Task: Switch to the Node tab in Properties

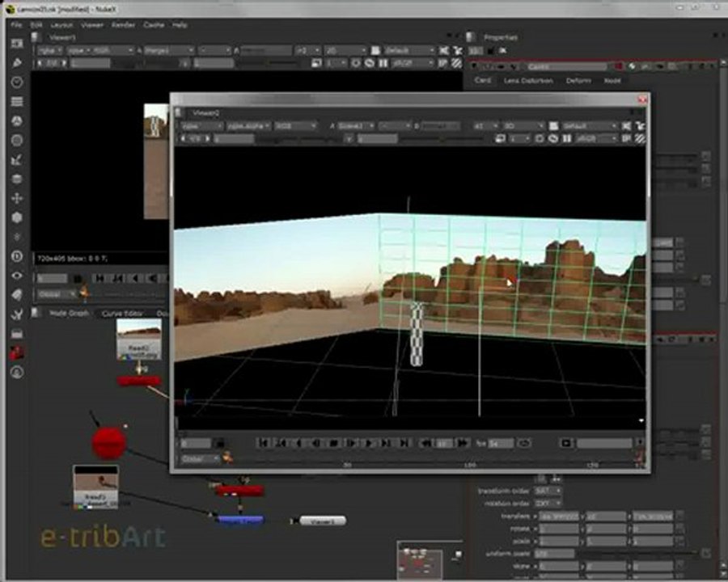Action: 612,80
